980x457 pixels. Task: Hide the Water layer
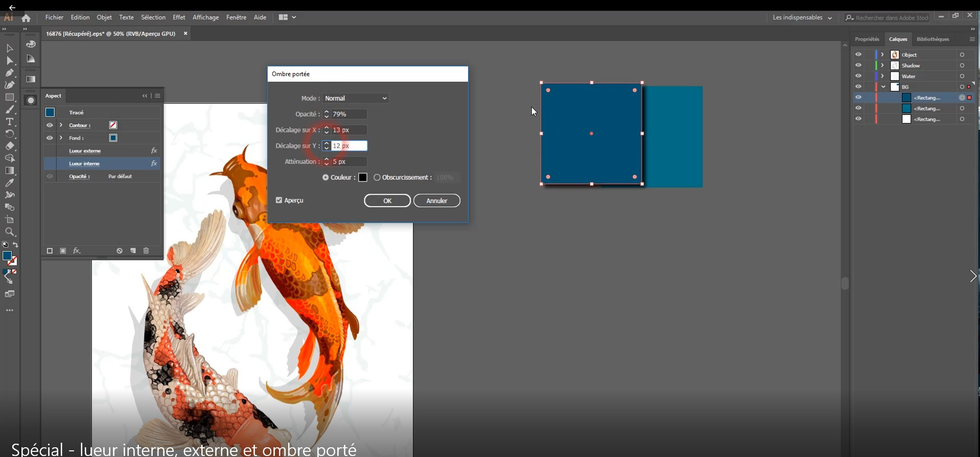pos(858,76)
